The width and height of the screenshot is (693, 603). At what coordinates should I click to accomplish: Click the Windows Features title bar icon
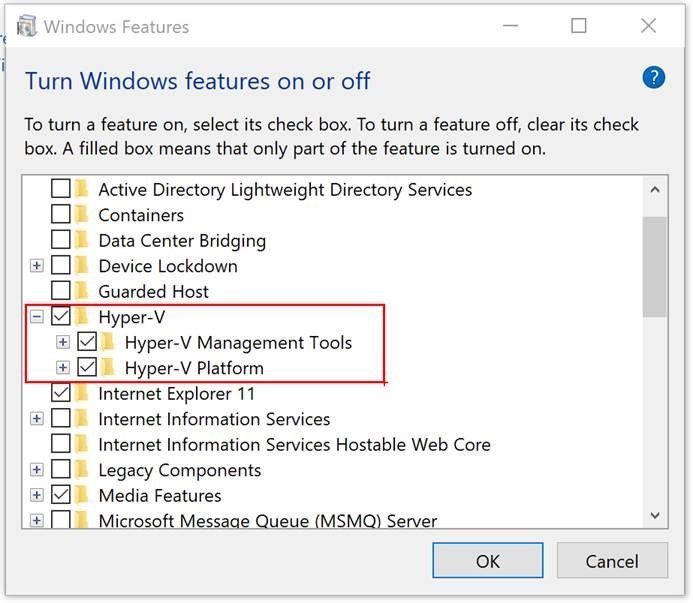click(x=27, y=27)
